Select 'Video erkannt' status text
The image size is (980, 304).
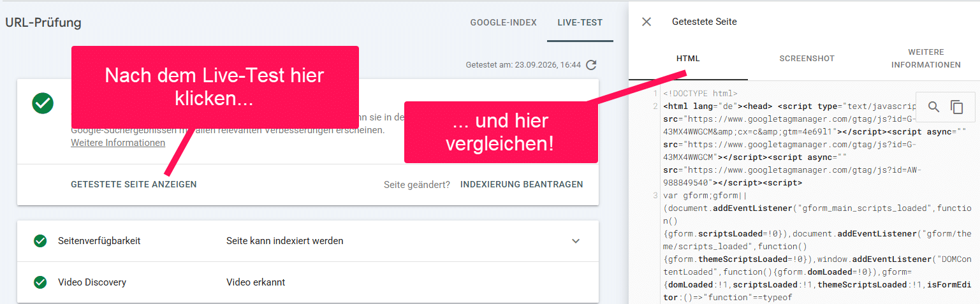(x=256, y=282)
